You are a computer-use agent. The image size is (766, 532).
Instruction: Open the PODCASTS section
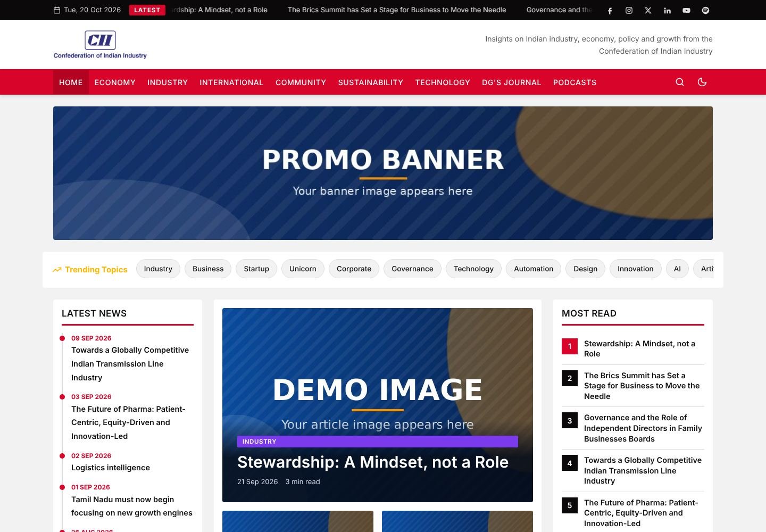pos(574,82)
